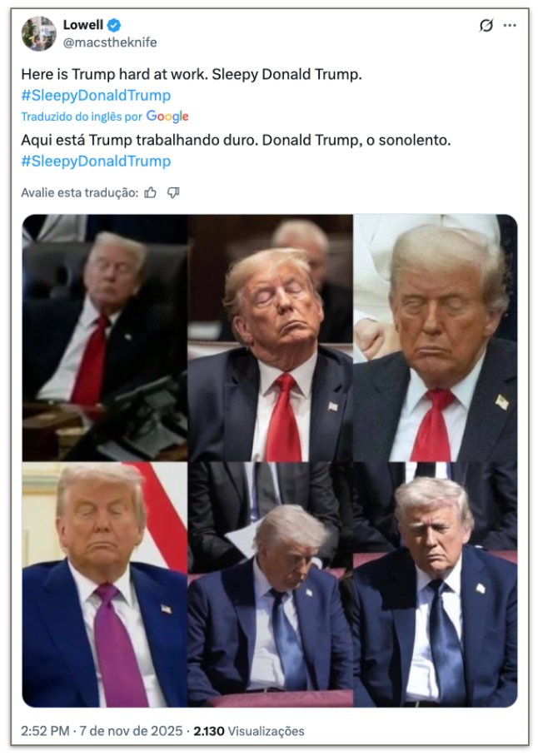Open the Lowell profile avatar
Screen dimensions: 538x756
(39, 34)
